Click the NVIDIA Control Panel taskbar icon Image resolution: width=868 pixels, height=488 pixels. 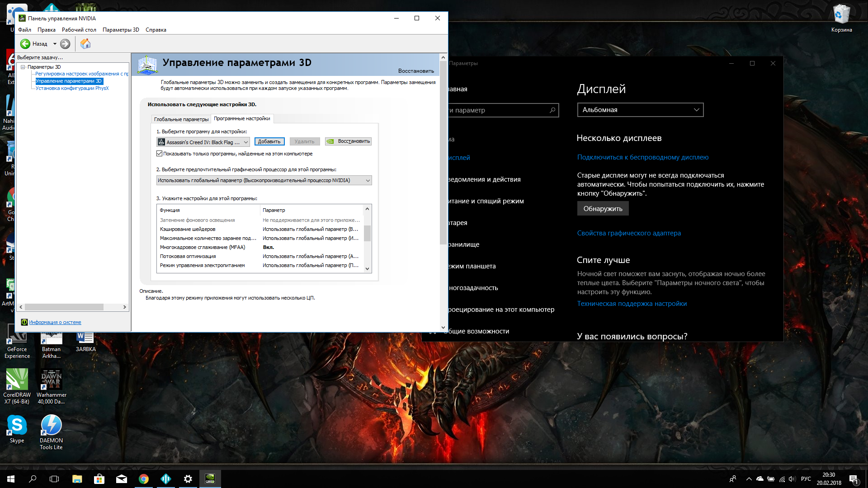click(210, 479)
